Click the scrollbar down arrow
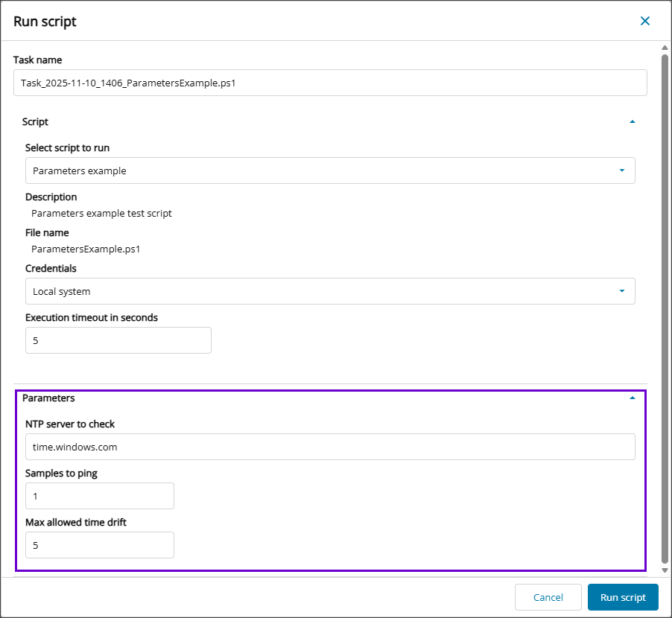The width and height of the screenshot is (672, 618). tap(665, 570)
